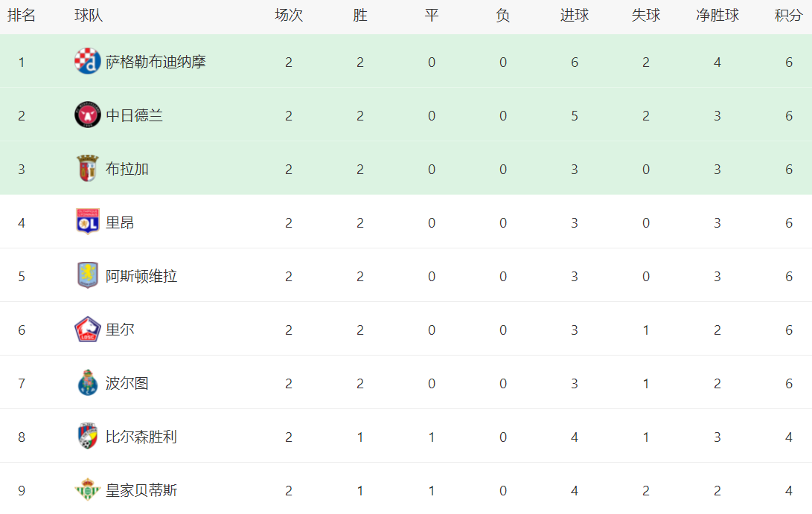The height and width of the screenshot is (514, 812).
Task: Select the 阿斯顿维拉 team name
Action: 141,276
